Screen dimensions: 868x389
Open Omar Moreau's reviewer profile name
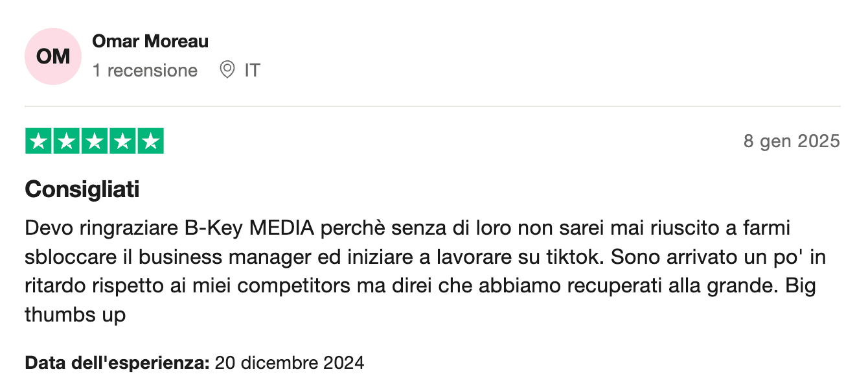click(150, 41)
